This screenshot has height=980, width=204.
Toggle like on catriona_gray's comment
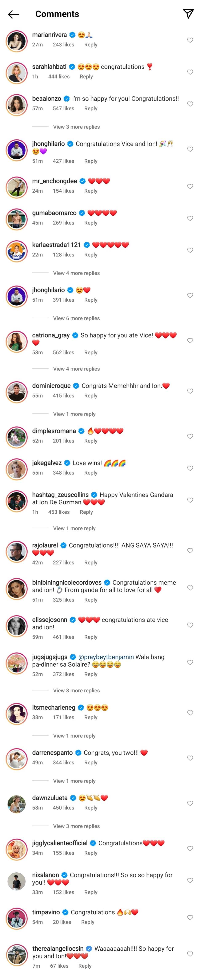(x=190, y=341)
